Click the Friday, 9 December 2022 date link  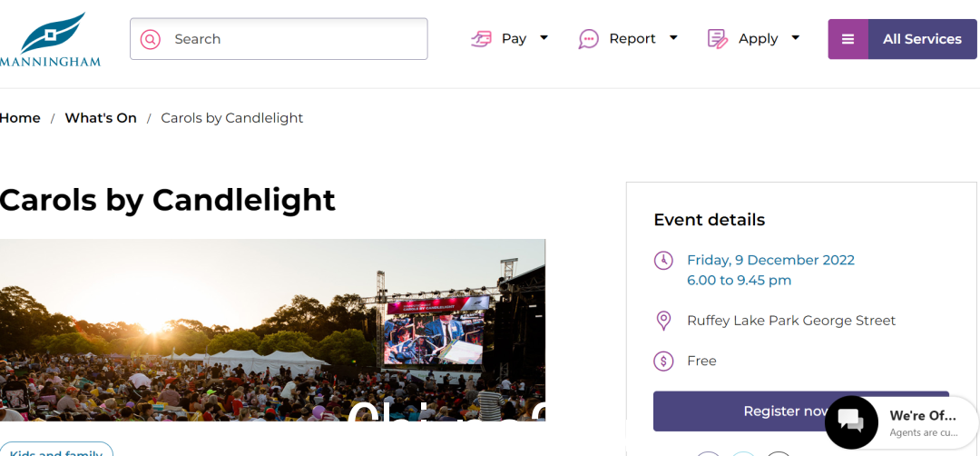770,260
